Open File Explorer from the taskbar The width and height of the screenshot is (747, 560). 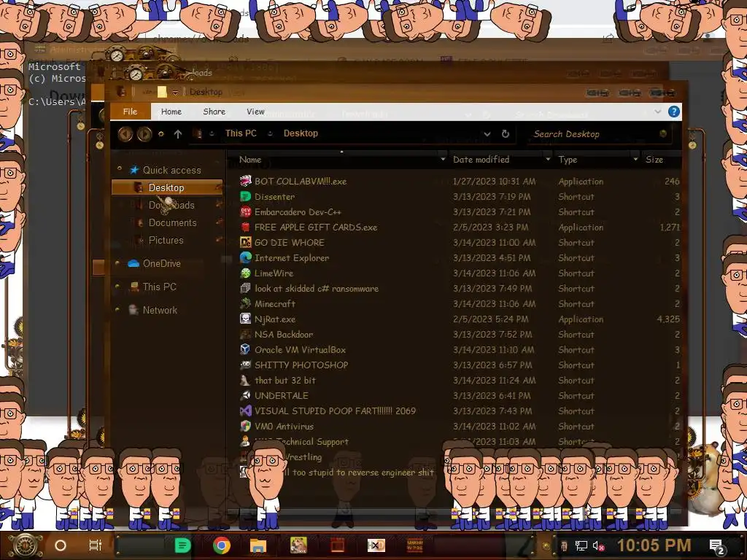tap(258, 545)
